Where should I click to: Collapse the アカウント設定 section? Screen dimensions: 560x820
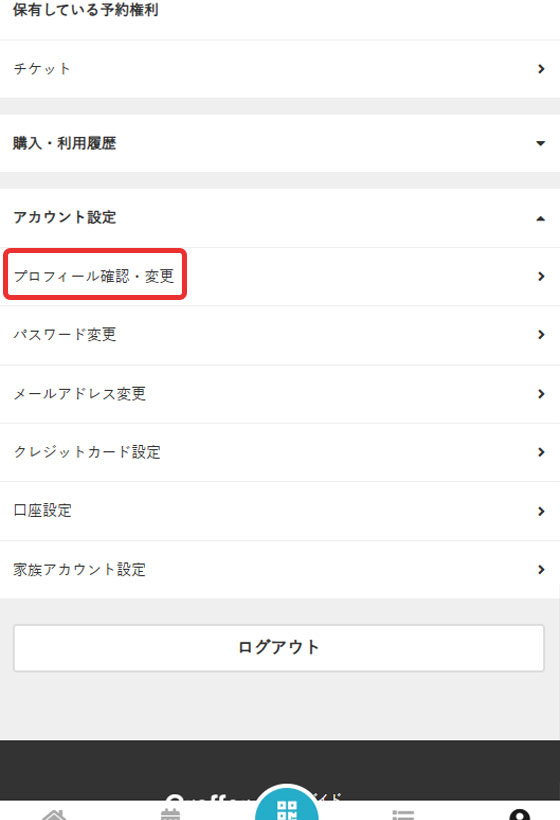click(280, 218)
